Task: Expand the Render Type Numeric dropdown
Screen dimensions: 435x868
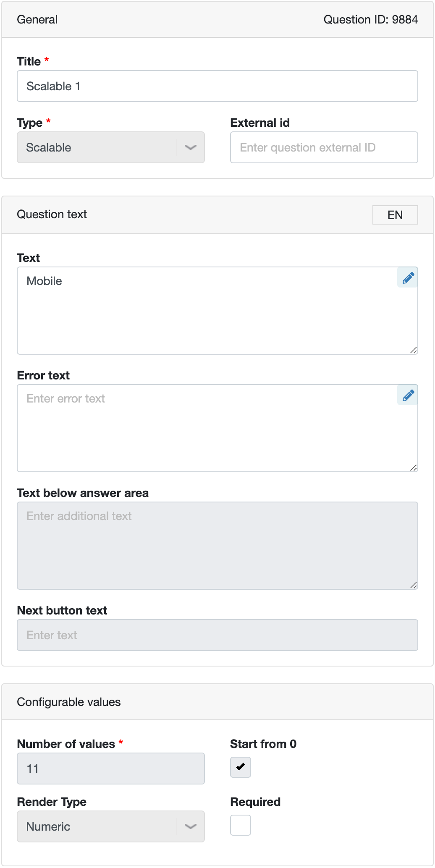Action: tap(111, 826)
